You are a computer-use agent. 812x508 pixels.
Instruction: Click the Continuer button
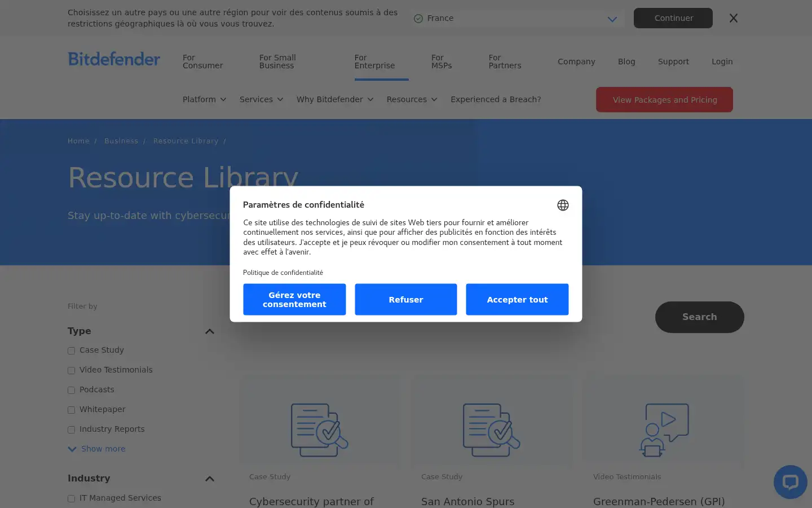pyautogui.click(x=673, y=18)
